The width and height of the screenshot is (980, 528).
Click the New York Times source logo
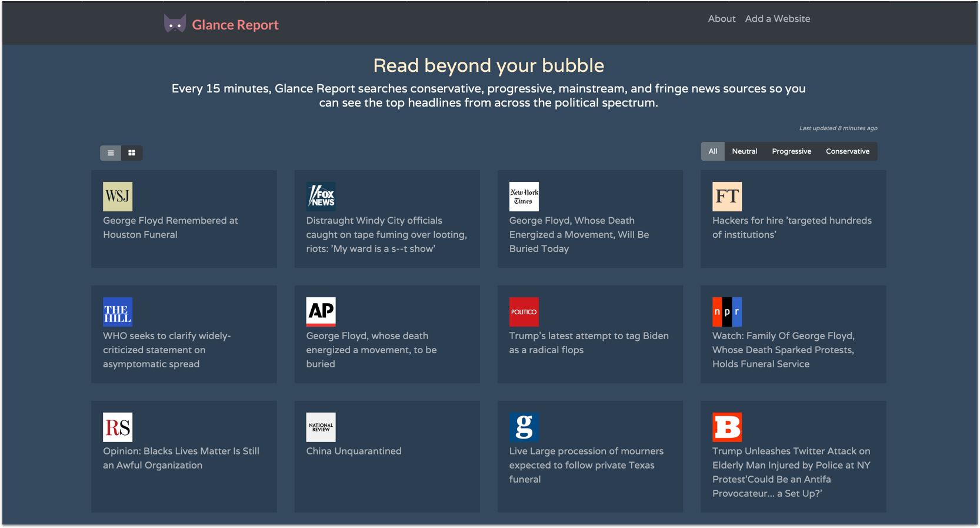(524, 197)
